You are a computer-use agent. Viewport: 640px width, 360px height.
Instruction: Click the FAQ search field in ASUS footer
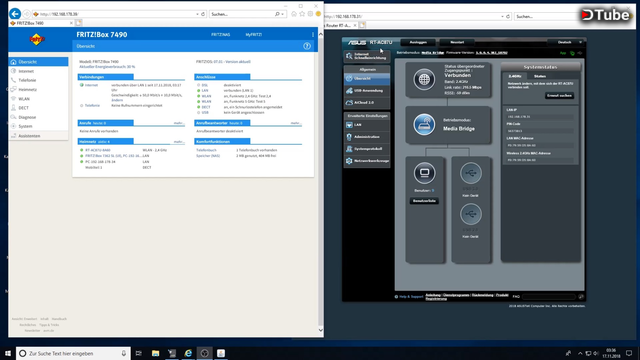coord(549,297)
